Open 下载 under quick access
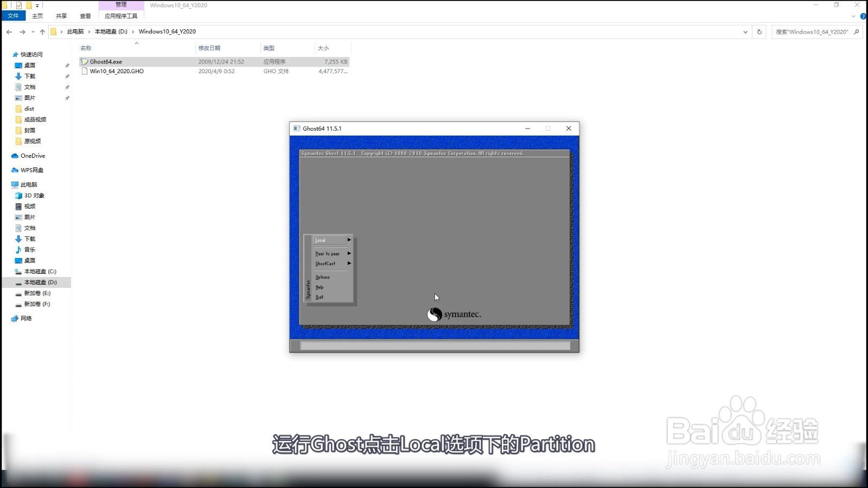Viewport: 868px width, 488px height. click(30, 76)
